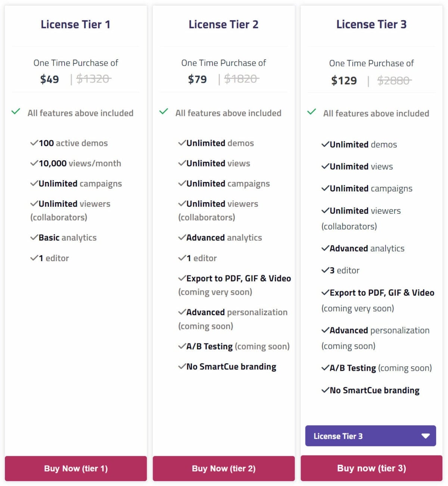448x486 pixels.
Task: Click the 'License Tier 1' heading
Action: tap(75, 24)
